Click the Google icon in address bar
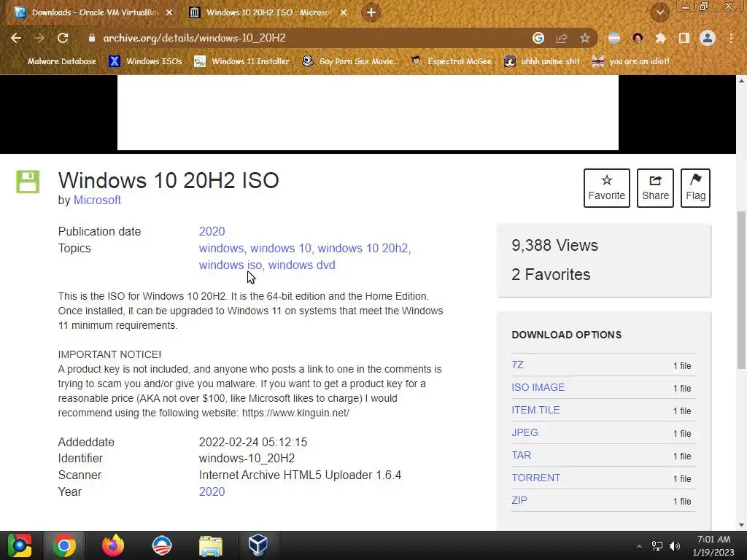Image resolution: width=747 pixels, height=560 pixels. click(538, 38)
